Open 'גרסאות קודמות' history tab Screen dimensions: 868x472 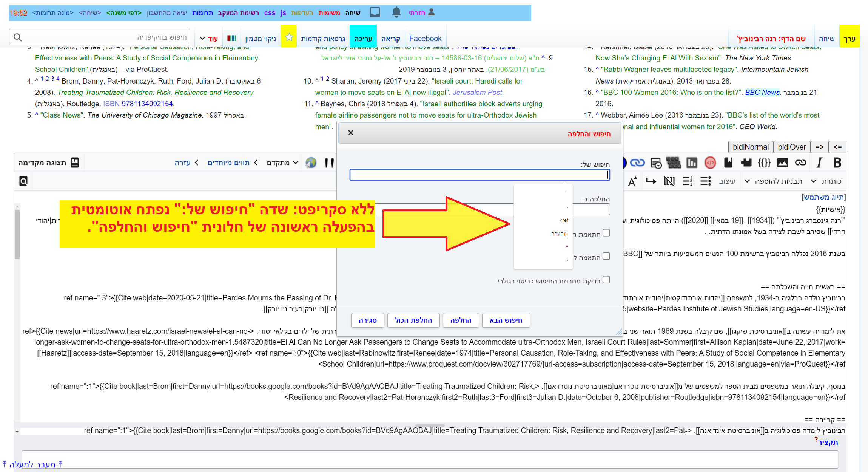[323, 39]
